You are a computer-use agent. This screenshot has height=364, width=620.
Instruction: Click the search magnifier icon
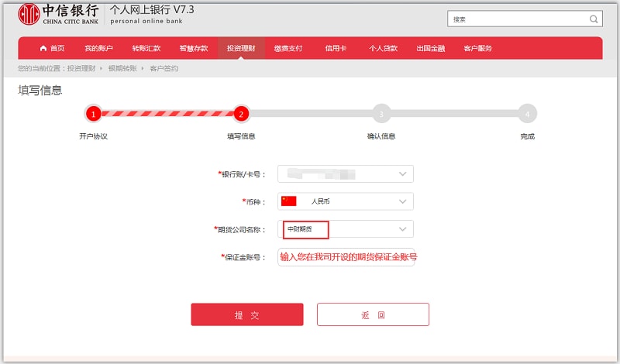(x=594, y=19)
